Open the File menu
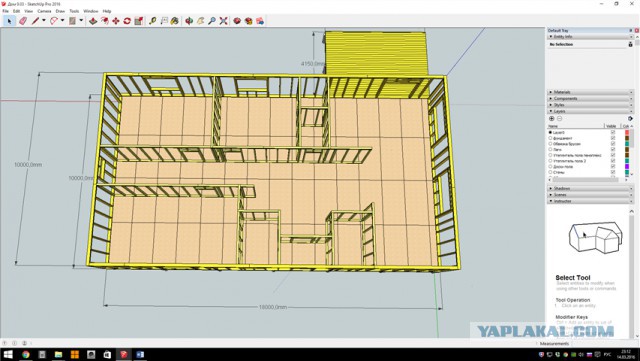 coord(5,11)
